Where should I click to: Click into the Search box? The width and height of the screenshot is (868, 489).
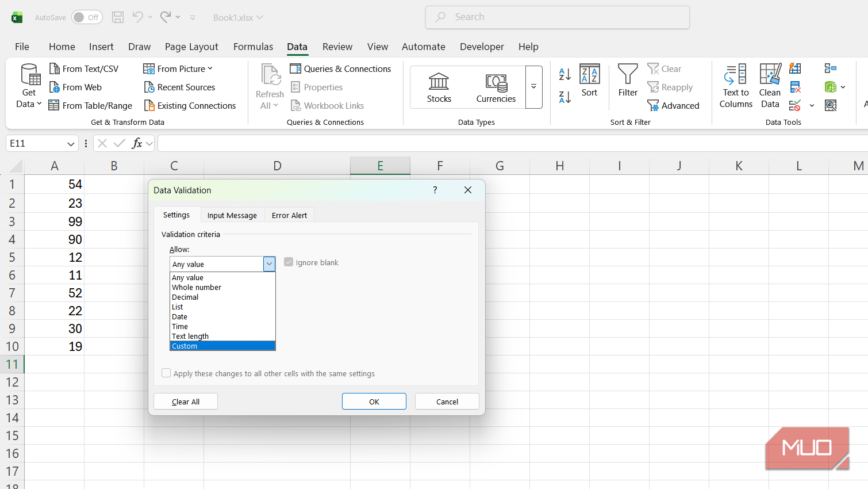(x=558, y=17)
